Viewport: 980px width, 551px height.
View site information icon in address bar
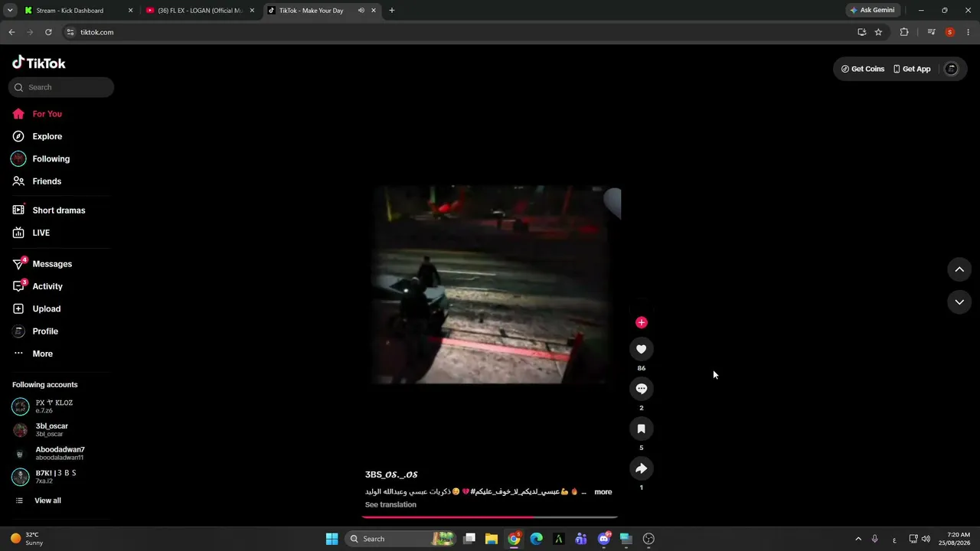coord(70,32)
